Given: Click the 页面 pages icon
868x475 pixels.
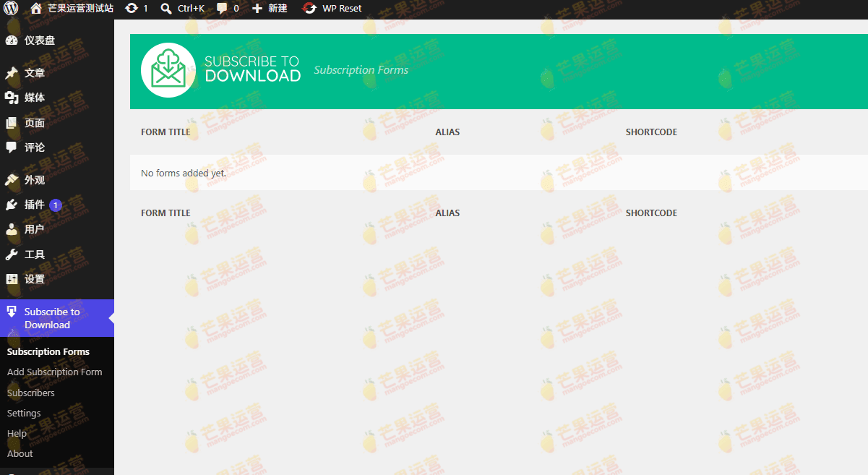Looking at the screenshot, I should (x=12, y=123).
